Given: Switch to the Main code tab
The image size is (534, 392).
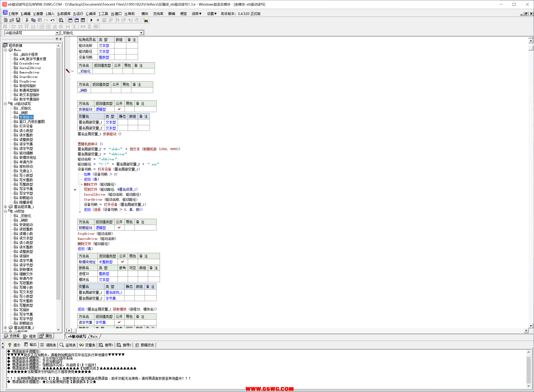Looking at the screenshot, I should 94,336.
